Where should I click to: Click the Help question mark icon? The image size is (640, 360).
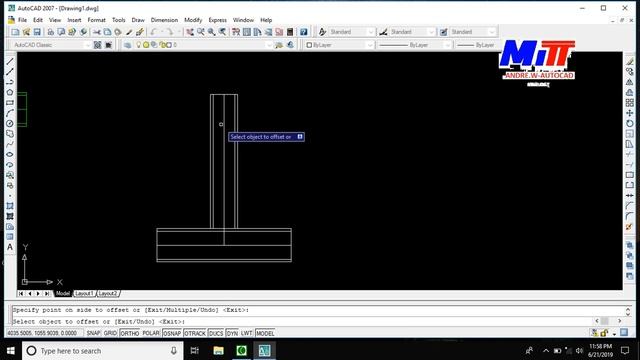(304, 32)
